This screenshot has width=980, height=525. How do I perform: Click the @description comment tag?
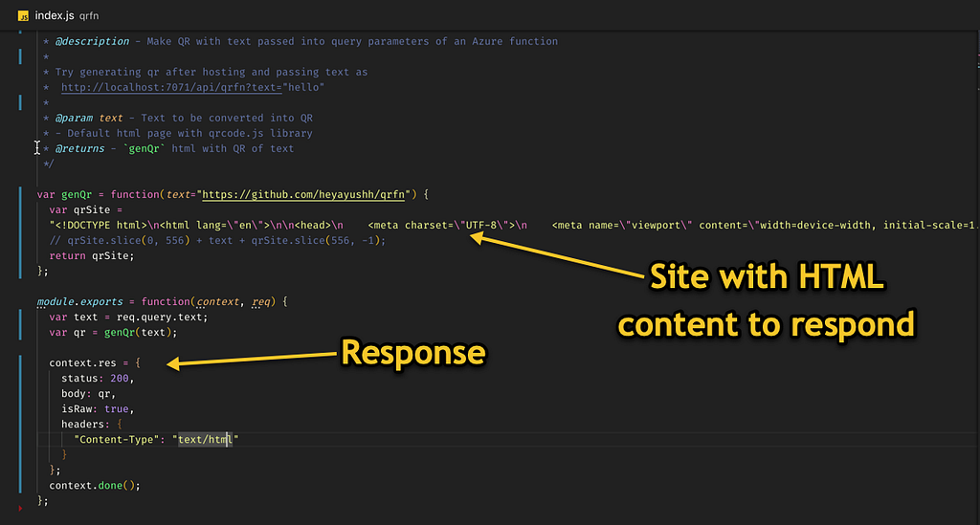pyautogui.click(x=92, y=41)
